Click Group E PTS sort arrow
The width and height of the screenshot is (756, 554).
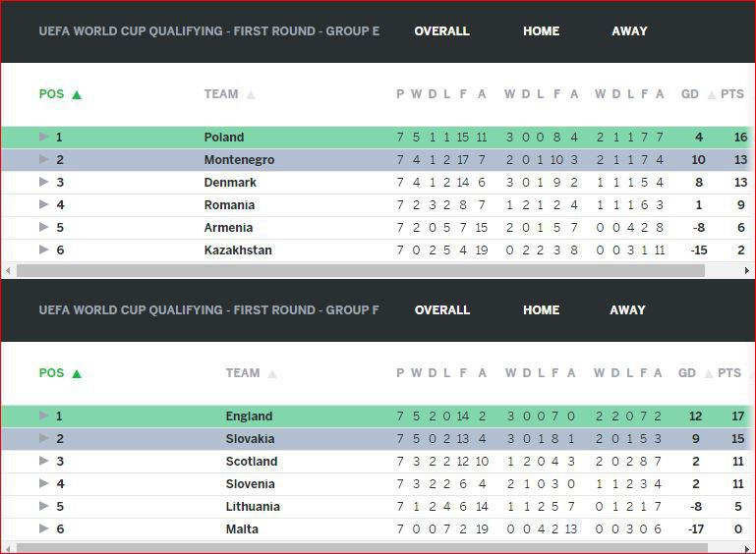click(750, 95)
